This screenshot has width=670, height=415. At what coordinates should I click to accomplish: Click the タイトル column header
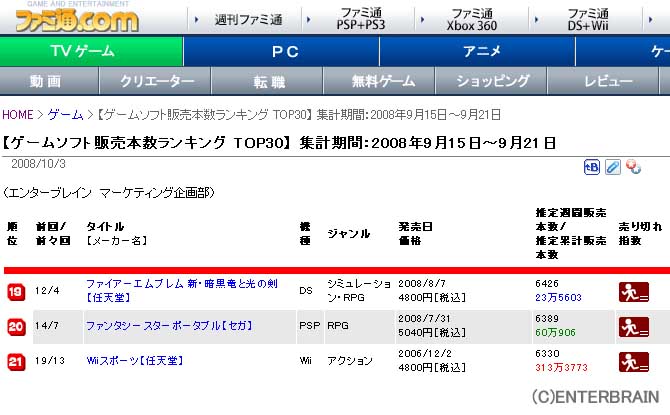tap(105, 227)
